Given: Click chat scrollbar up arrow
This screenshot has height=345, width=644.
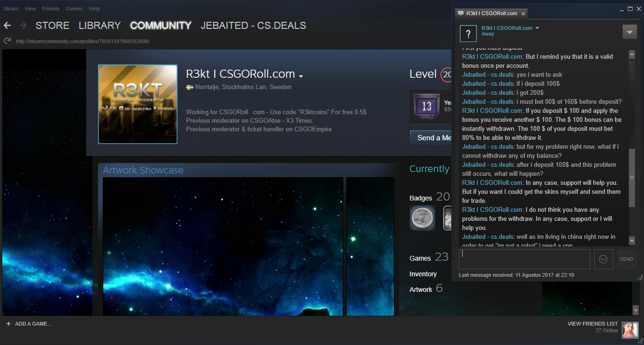Looking at the screenshot, I should click(632, 54).
